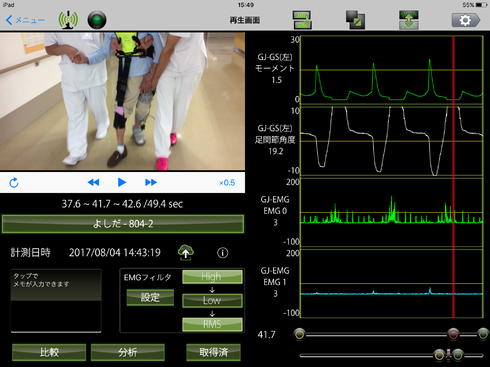Click the red current-position slider handle

coord(453,334)
